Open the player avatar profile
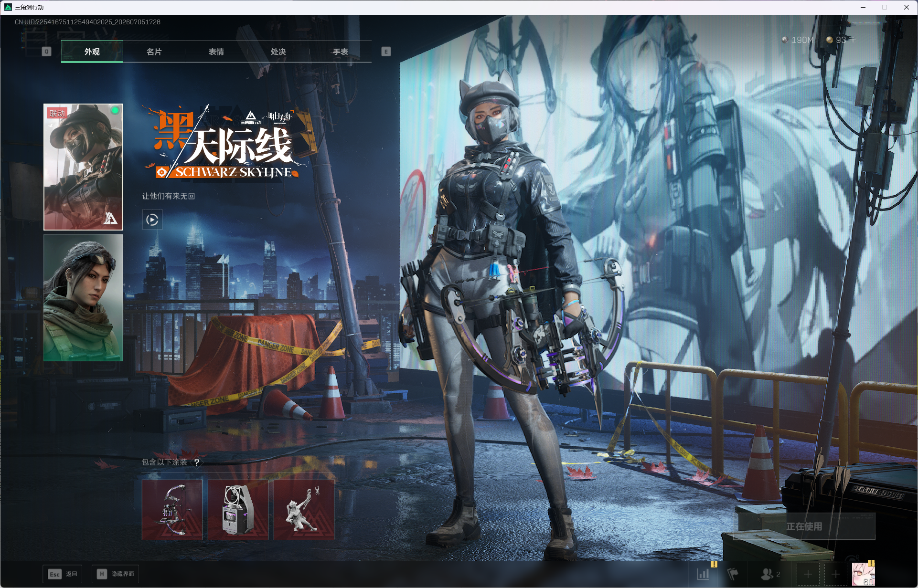 pyautogui.click(x=863, y=574)
